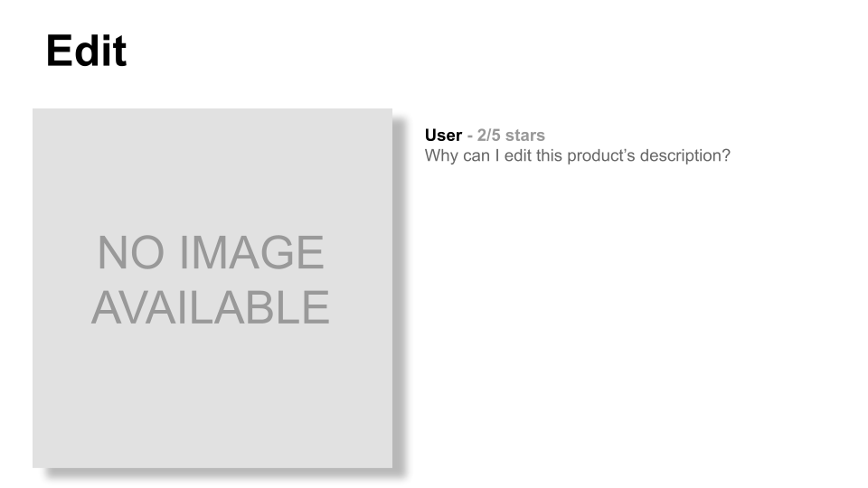Click the "AVAILABLE" text line in placeholder
Viewport: 868px width, 488px height.
point(211,307)
